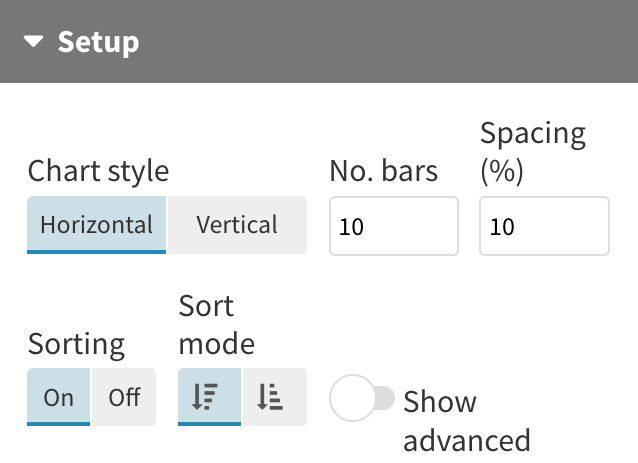The height and width of the screenshot is (463, 638).
Task: Click the Setup header title
Action: 98,42
